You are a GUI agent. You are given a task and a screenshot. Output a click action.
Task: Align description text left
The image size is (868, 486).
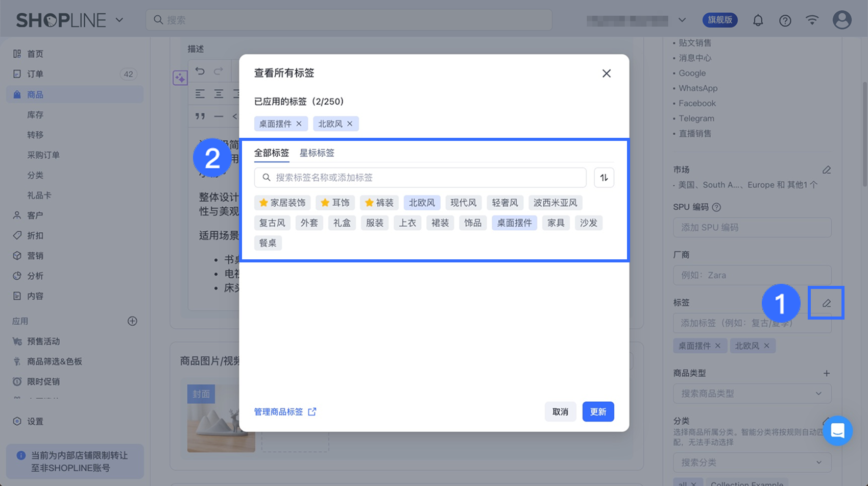coord(200,94)
